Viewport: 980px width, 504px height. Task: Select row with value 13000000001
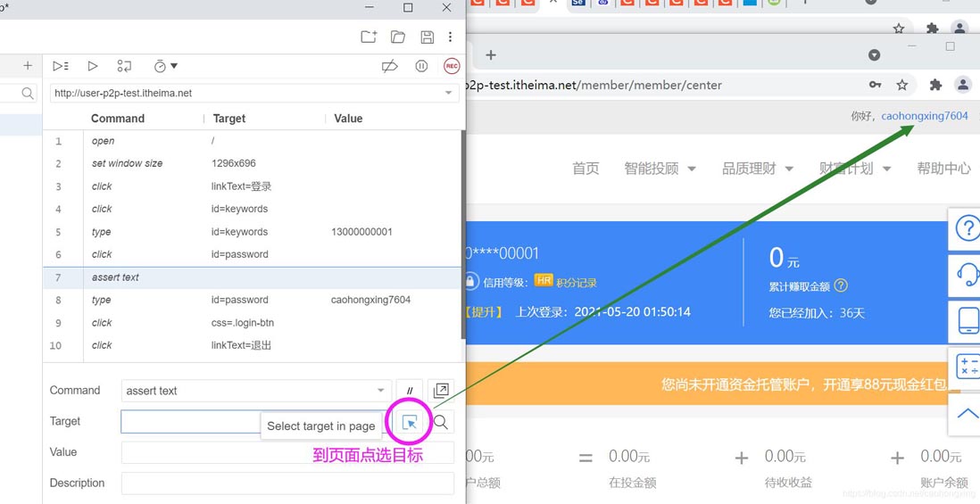coord(253,232)
